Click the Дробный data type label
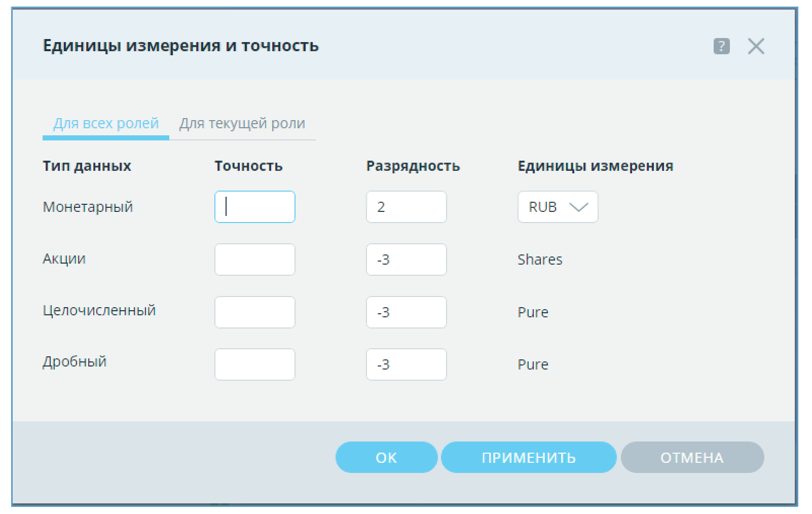Viewport: 812px width, 514px height. pos(75,362)
